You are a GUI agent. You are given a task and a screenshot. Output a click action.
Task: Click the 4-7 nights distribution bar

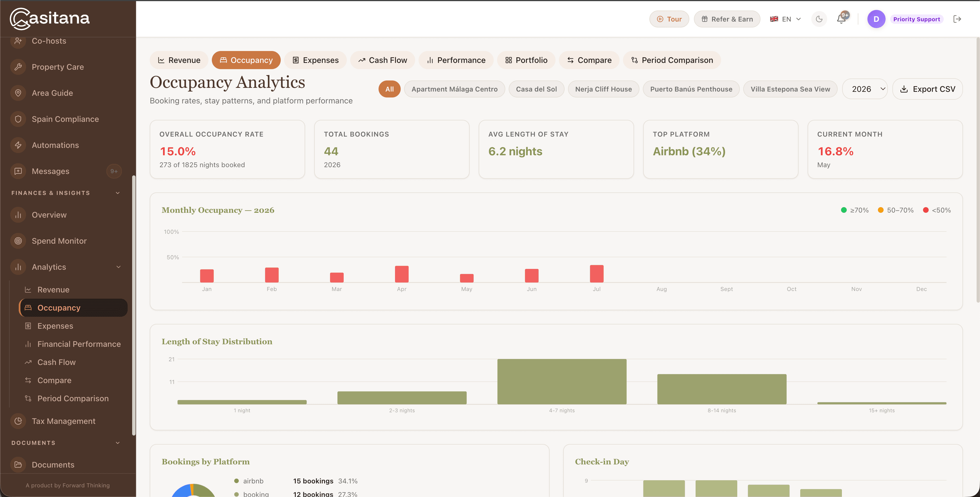click(561, 381)
